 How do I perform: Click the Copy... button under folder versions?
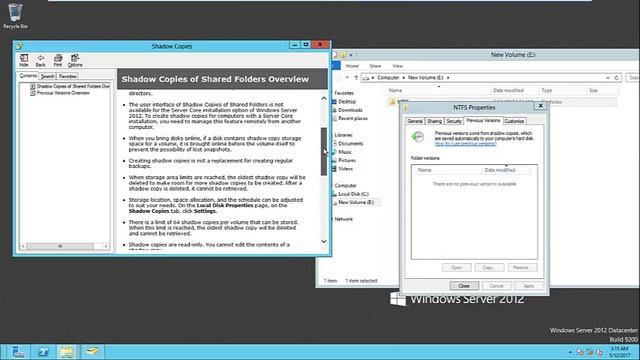tap(489, 268)
